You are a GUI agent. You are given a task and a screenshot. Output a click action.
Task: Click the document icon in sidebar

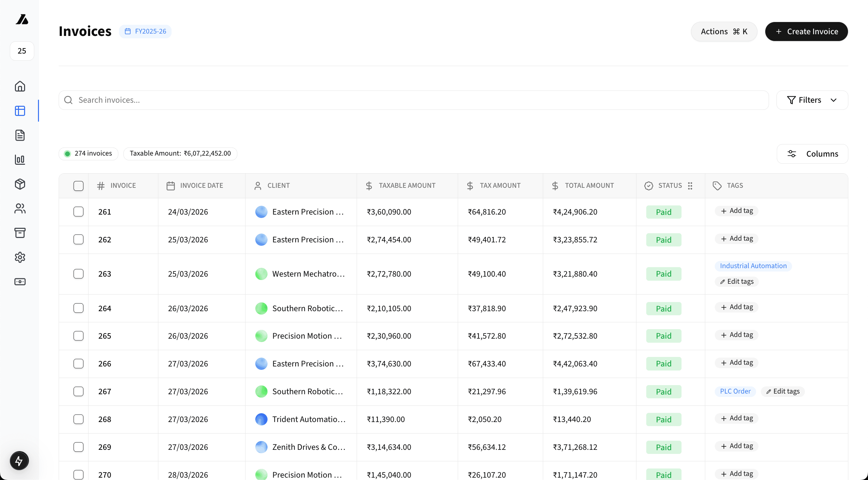20,135
